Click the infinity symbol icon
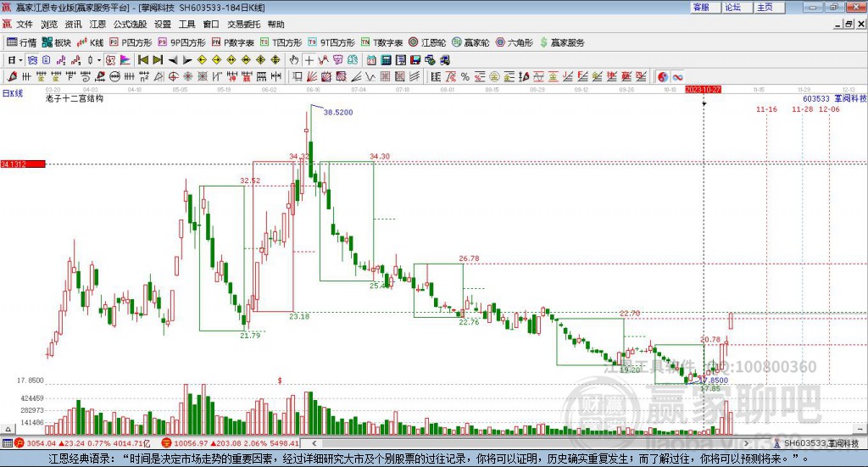The width and height of the screenshot is (868, 467). click(678, 76)
